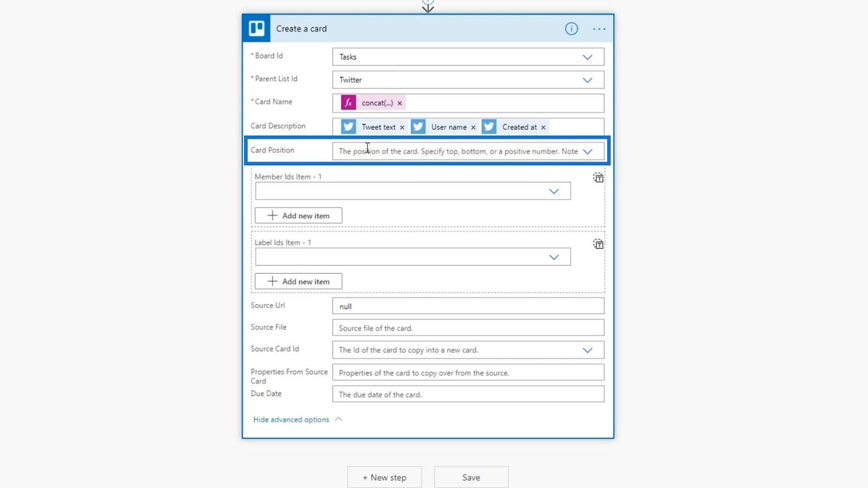Open the Member Ids Item - 1 dropdown
Image resolution: width=868 pixels, height=488 pixels.
click(554, 191)
